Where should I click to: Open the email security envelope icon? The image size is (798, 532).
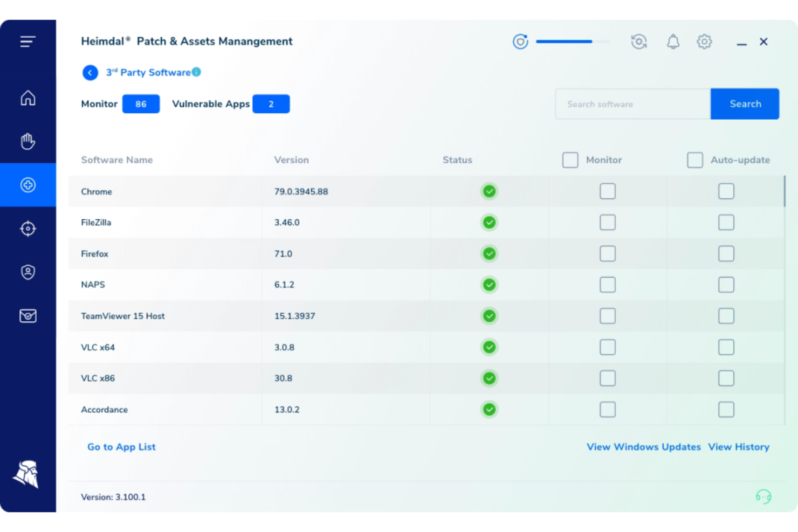tap(27, 316)
